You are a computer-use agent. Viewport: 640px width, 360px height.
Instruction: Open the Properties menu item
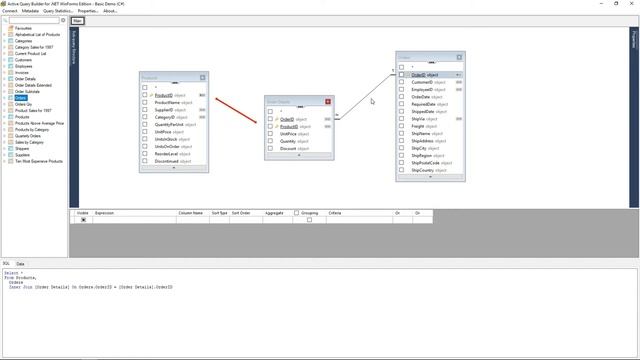[x=88, y=11]
